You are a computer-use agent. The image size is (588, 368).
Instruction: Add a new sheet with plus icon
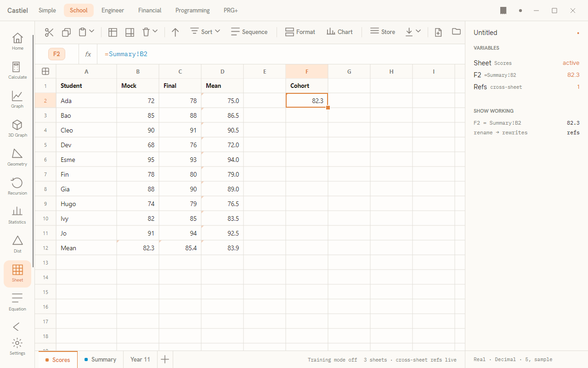point(165,360)
